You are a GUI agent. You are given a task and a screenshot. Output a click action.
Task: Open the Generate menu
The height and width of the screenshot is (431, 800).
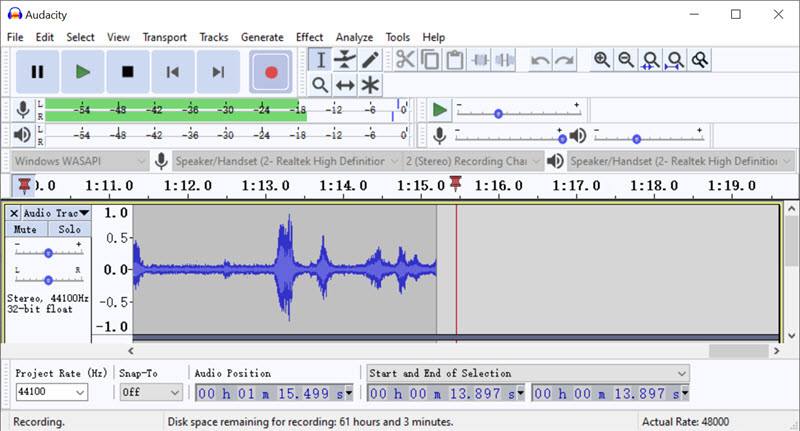262,37
